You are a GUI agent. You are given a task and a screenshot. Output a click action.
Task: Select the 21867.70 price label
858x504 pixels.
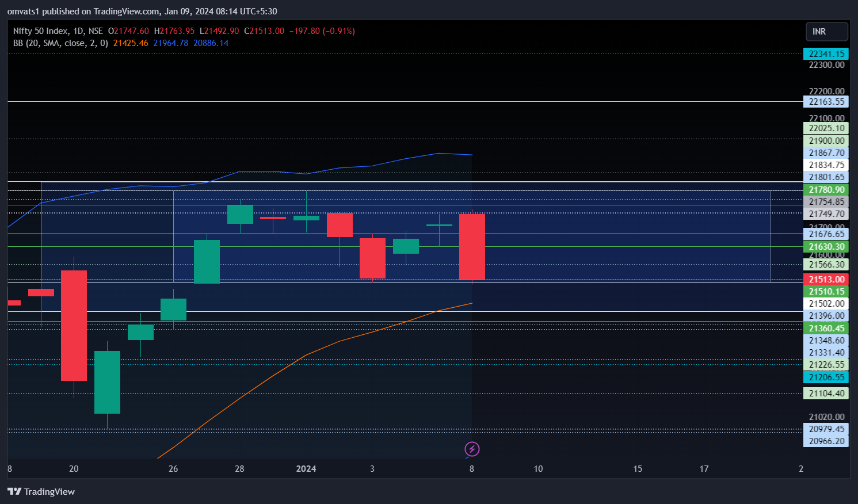pyautogui.click(x=826, y=153)
